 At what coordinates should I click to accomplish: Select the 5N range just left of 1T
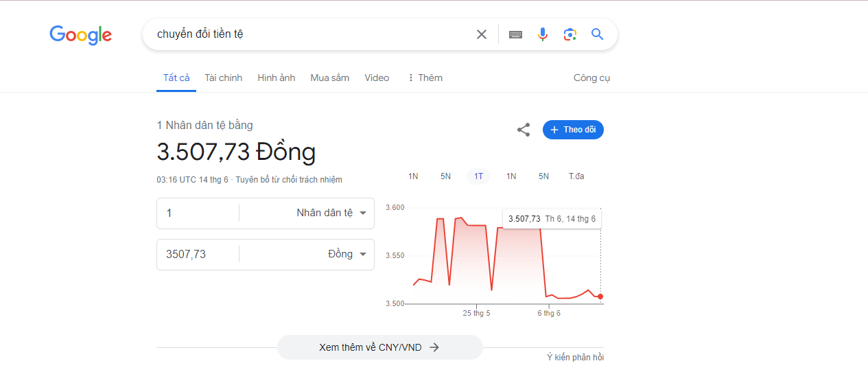pos(445,176)
